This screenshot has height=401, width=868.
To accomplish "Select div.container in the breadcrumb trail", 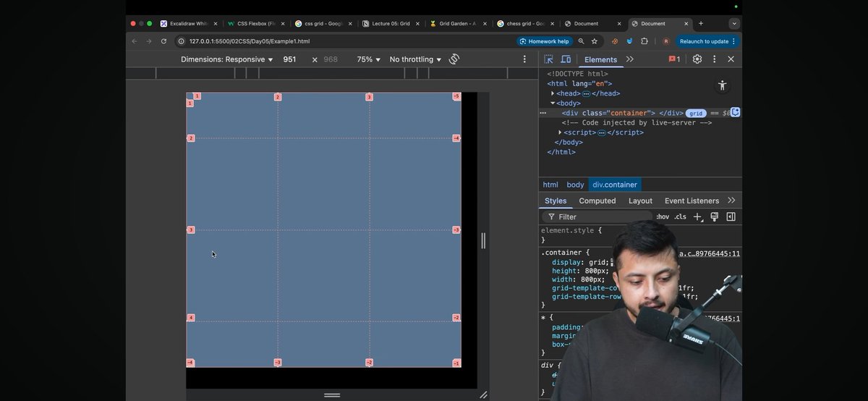I will (615, 185).
